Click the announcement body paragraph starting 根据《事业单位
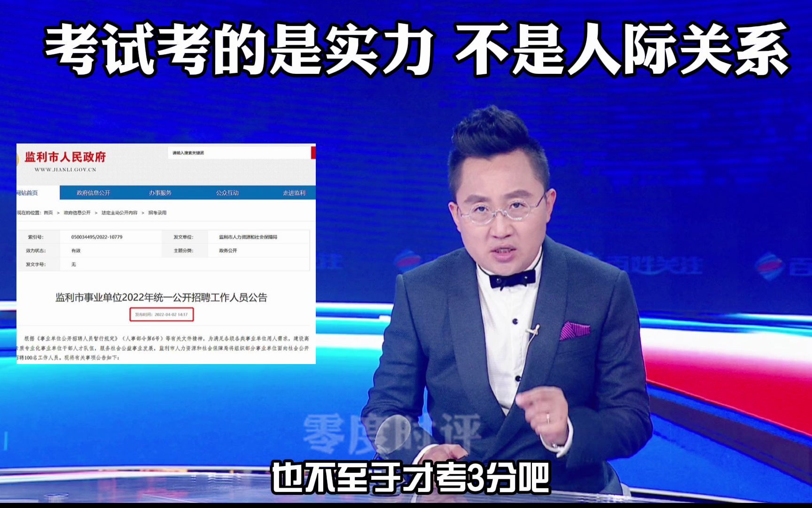 pos(163,348)
